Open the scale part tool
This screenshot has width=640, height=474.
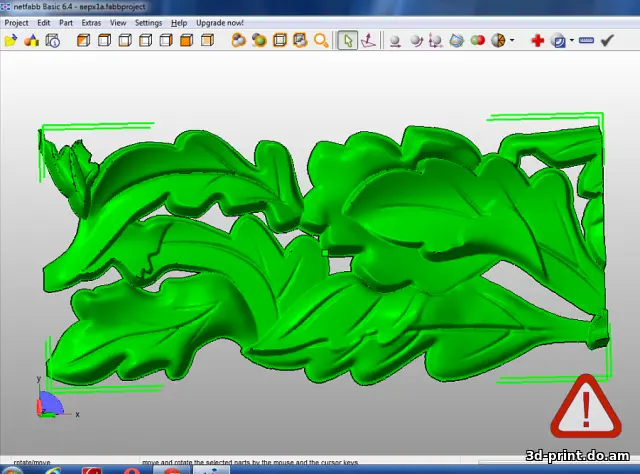(436, 41)
